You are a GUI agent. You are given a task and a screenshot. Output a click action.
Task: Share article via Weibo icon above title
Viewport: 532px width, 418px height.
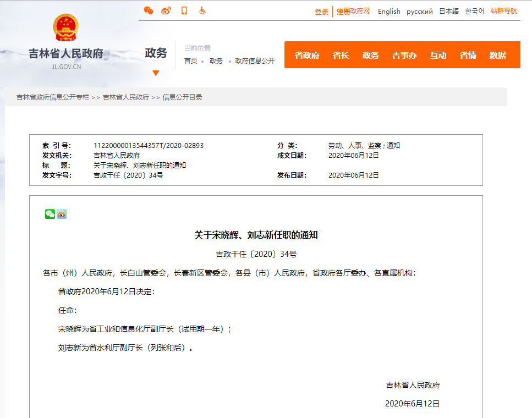pyautogui.click(x=62, y=214)
